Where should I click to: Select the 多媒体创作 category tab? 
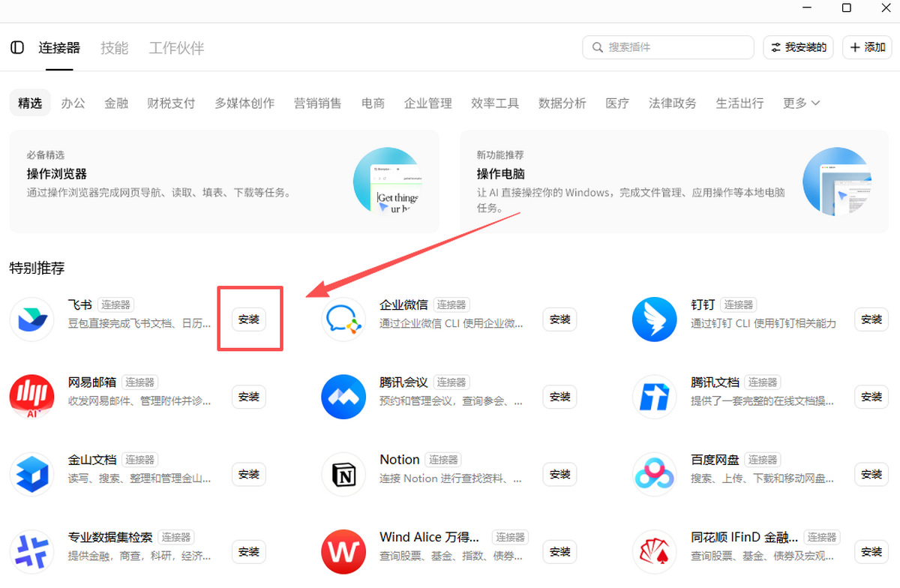pos(244,103)
